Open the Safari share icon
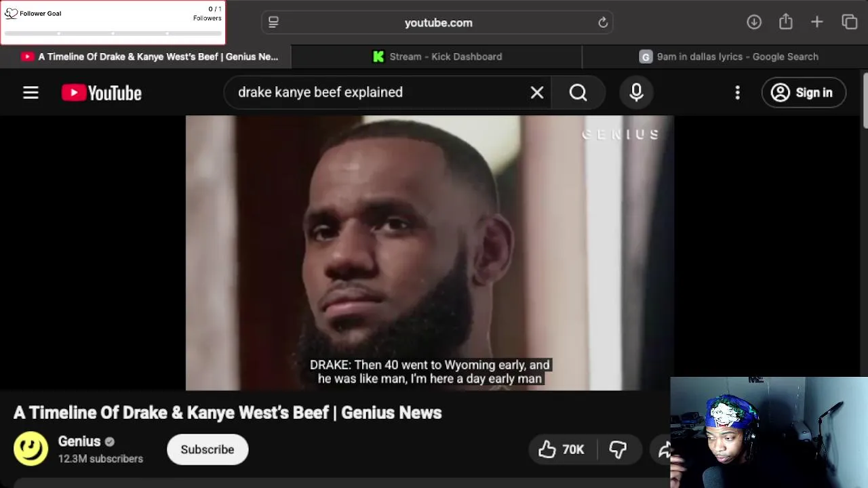Image resolution: width=868 pixels, height=488 pixels. 786,22
